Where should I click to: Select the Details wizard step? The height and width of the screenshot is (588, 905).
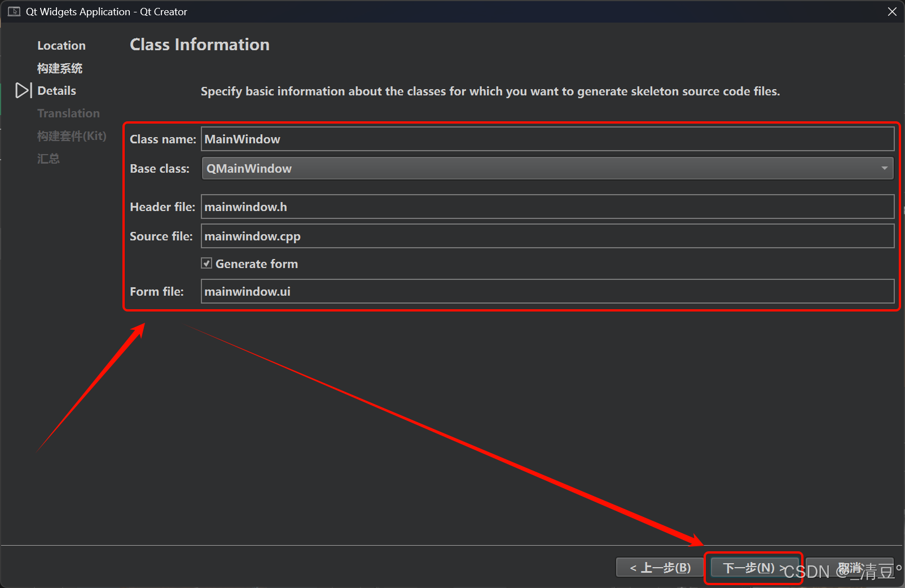point(56,90)
